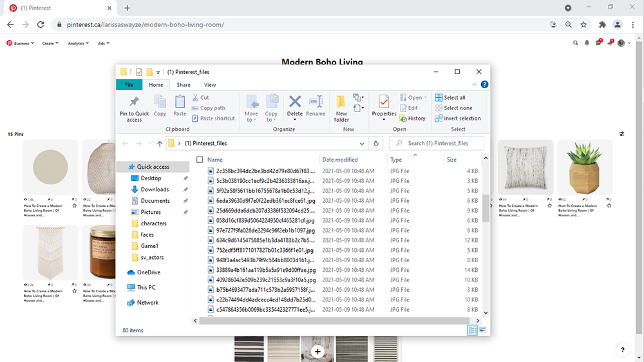This screenshot has height=362, width=644.
Task: Click Select all in ribbon
Action: click(450, 97)
